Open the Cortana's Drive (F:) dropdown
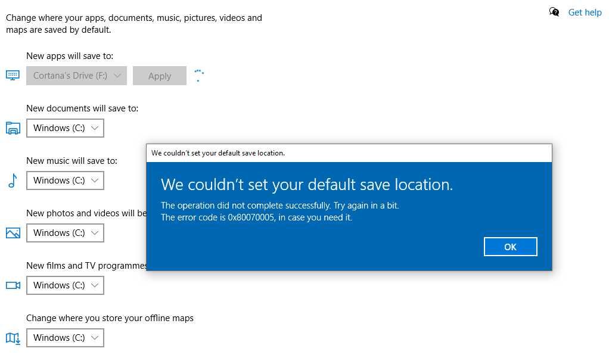This screenshot has height=364, width=609. (76, 76)
